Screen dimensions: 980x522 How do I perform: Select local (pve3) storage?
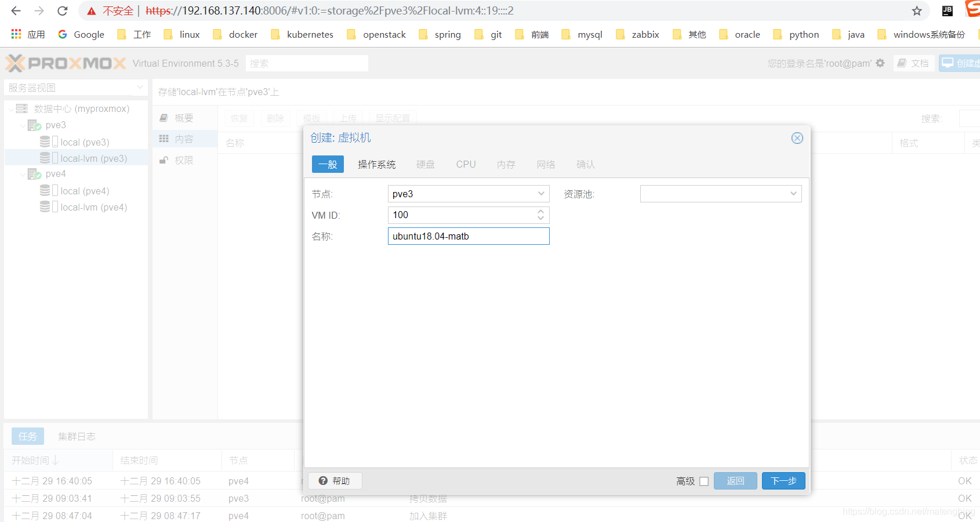click(x=75, y=142)
